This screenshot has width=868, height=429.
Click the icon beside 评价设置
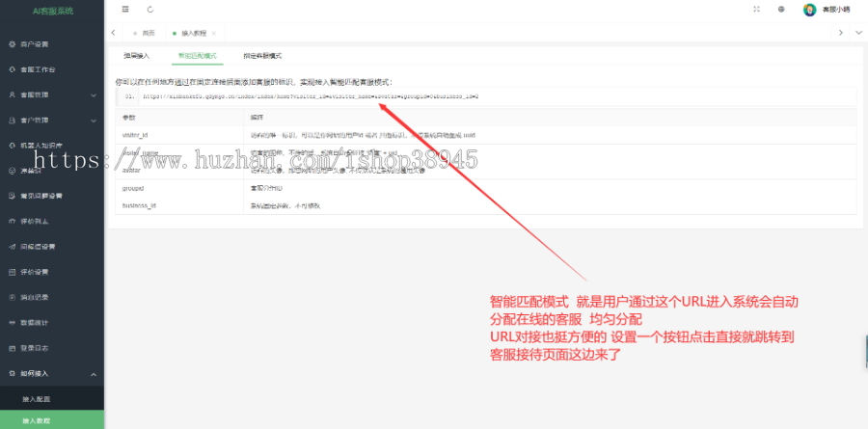tap(13, 273)
